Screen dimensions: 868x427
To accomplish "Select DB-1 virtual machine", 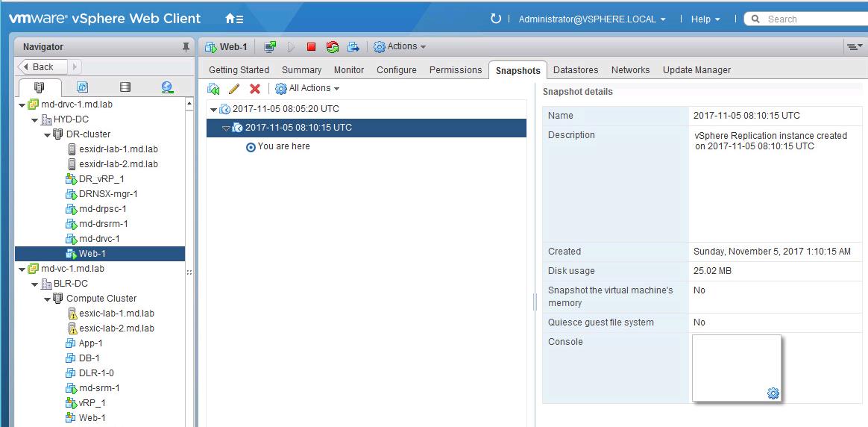I will click(89, 358).
